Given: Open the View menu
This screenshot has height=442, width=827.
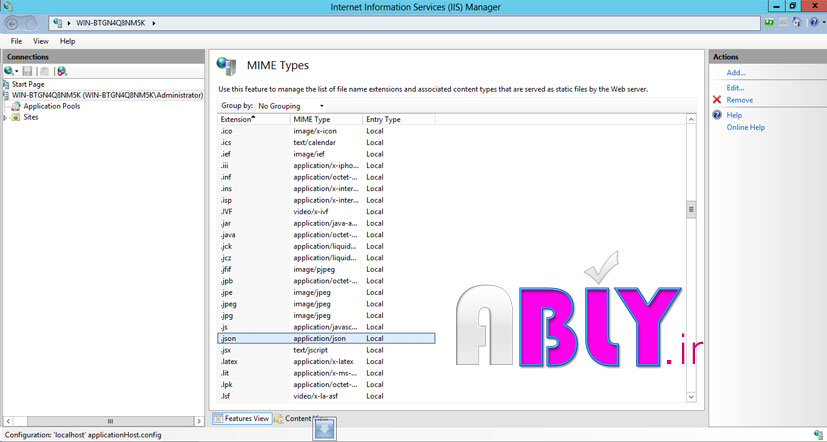Looking at the screenshot, I should (x=41, y=41).
